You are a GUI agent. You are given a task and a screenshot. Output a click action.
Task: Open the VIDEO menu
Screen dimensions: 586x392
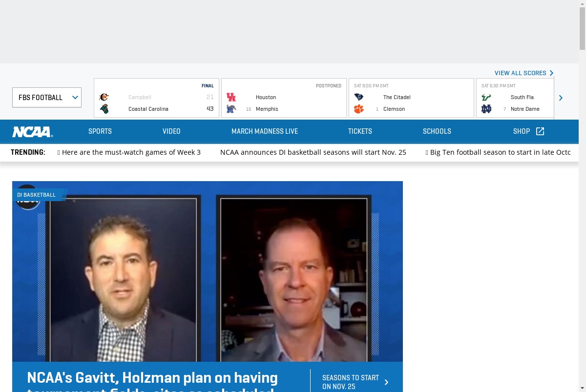click(171, 131)
